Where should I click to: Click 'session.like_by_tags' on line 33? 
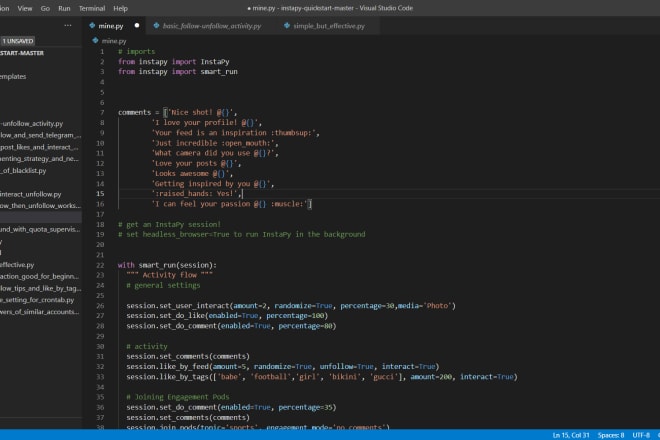coord(167,377)
